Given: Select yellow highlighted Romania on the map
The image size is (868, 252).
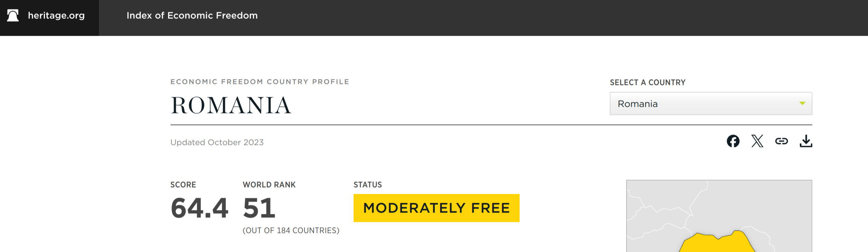Looking at the screenshot, I should click(x=716, y=244).
